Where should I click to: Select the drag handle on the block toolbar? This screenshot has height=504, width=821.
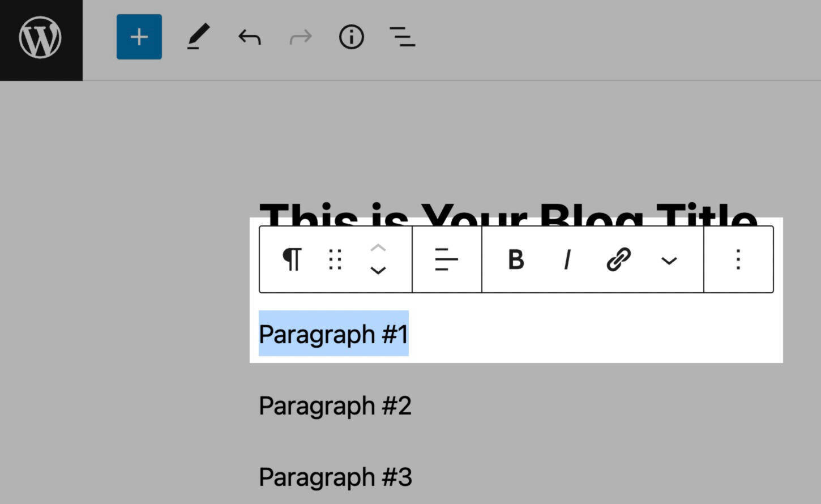[335, 259]
